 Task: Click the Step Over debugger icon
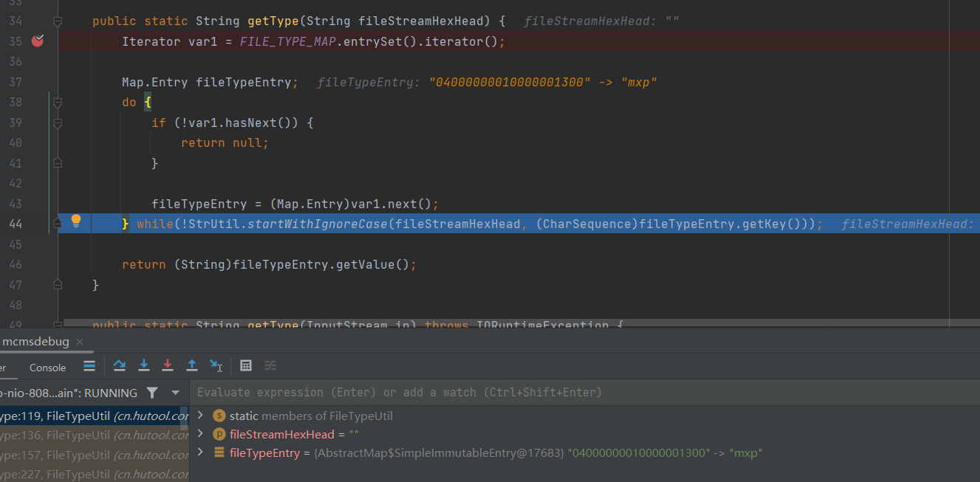(120, 365)
